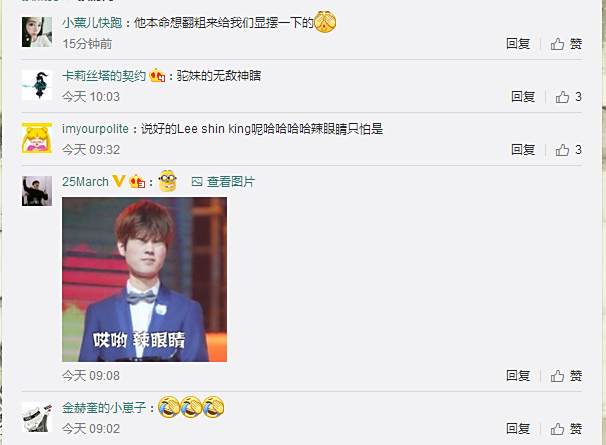606x445 pixels.
Task: Enlarge the 哎哟 辣眼睛 meme image
Action: coord(145,280)
